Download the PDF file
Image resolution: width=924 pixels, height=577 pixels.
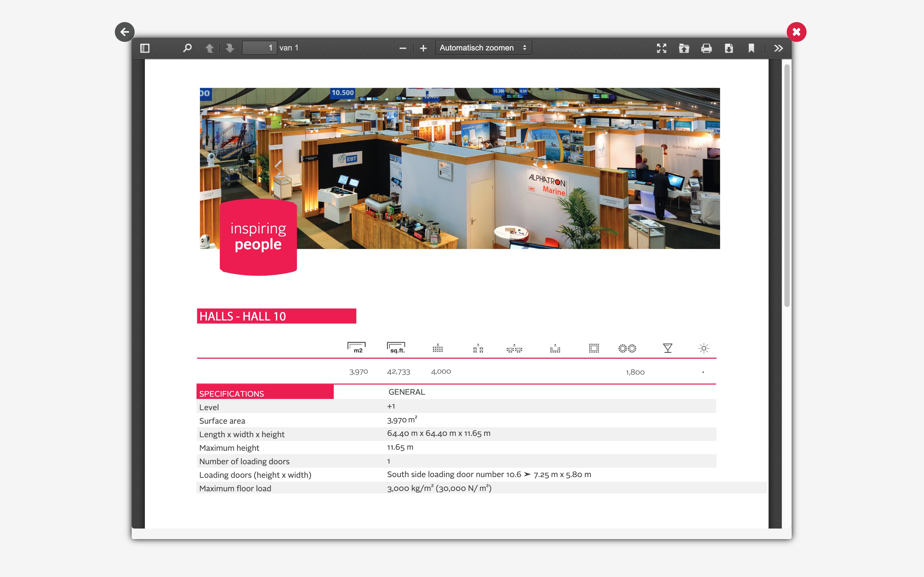click(729, 48)
